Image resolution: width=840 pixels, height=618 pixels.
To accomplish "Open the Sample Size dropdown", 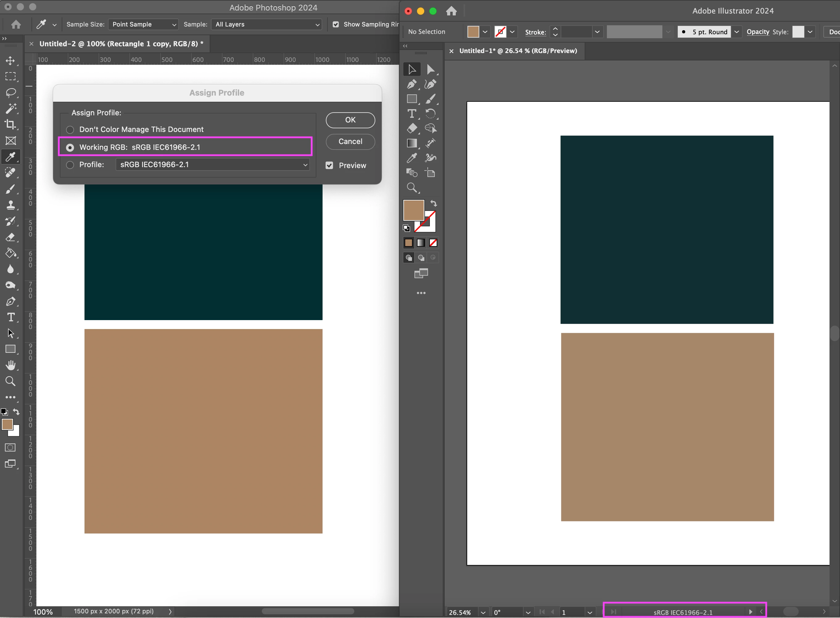I will coord(143,24).
